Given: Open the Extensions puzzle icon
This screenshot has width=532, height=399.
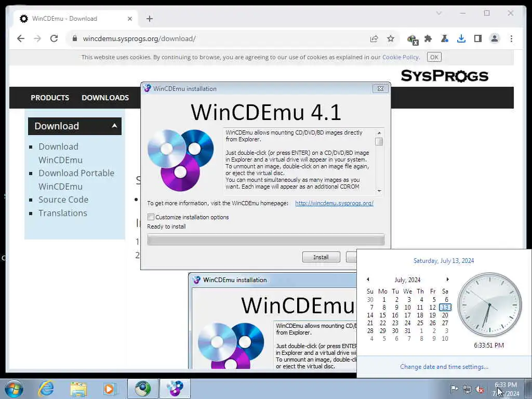Looking at the screenshot, I should (428, 38).
